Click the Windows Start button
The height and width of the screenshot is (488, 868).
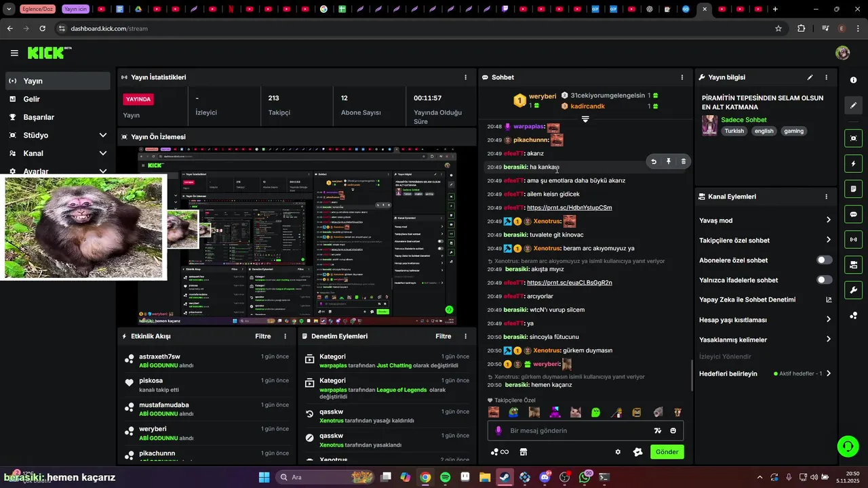coord(264,477)
